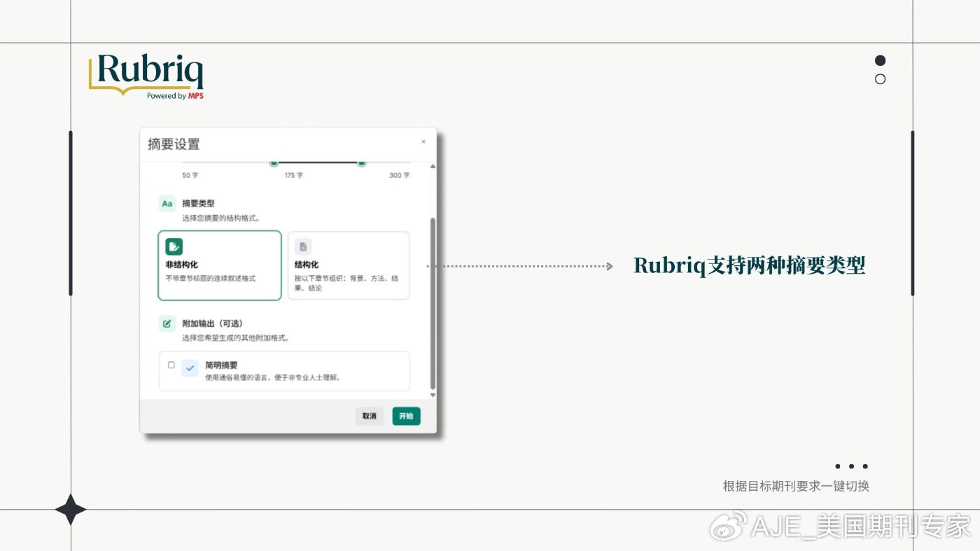Tick the 简明摘要 checkbox

[x=171, y=365]
